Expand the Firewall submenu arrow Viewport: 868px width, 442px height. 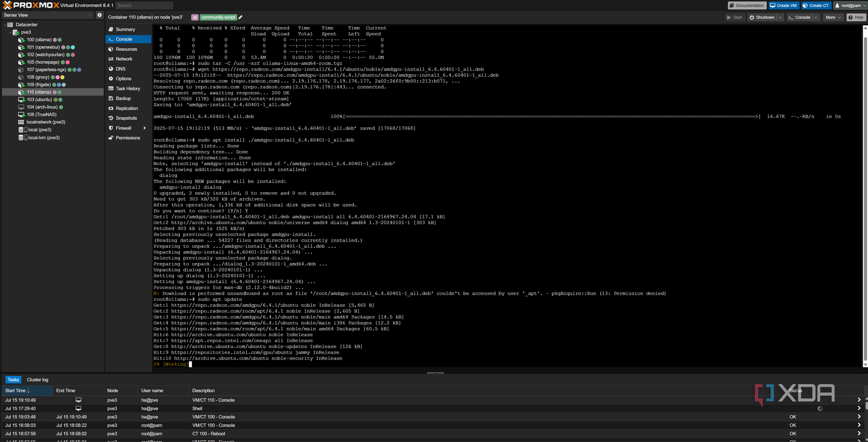pos(145,128)
